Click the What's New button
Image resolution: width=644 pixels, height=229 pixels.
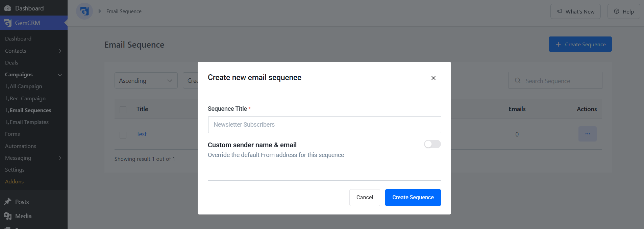[575, 11]
